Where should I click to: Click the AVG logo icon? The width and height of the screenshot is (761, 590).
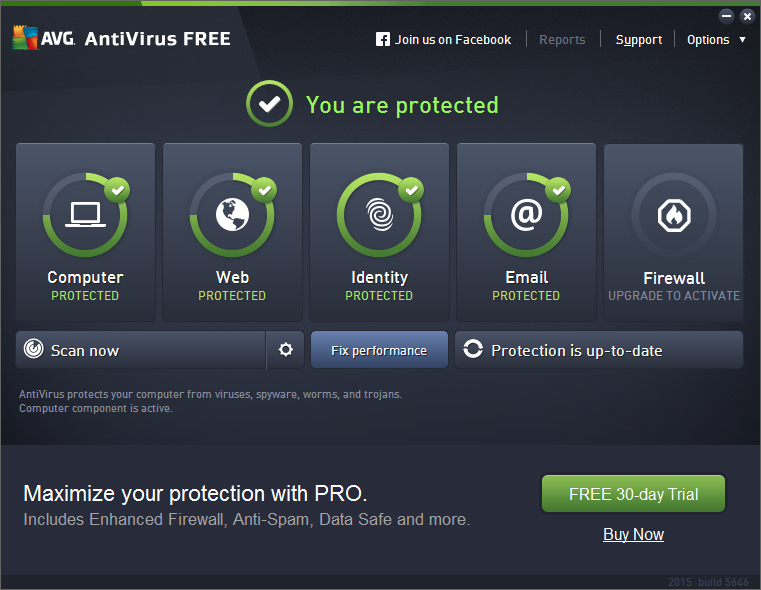click(x=25, y=39)
